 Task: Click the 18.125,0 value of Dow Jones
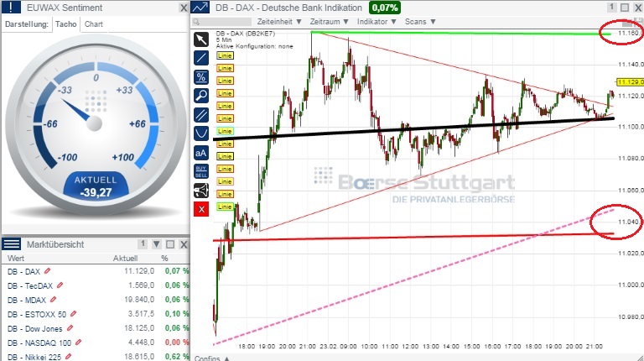(139, 328)
